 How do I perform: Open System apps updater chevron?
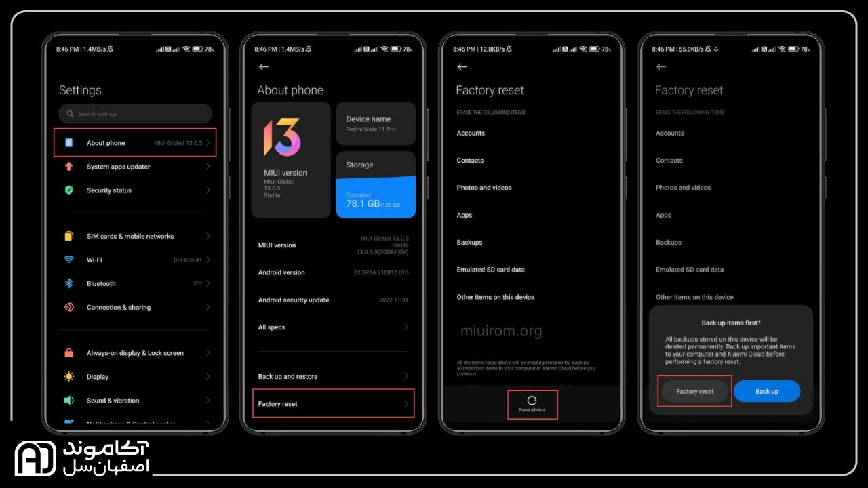click(208, 167)
